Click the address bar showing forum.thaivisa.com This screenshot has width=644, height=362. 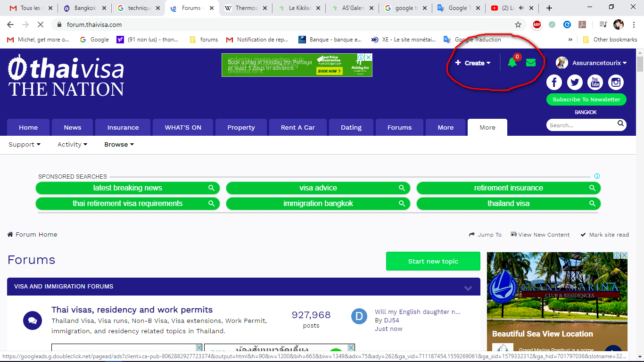[283, 25]
